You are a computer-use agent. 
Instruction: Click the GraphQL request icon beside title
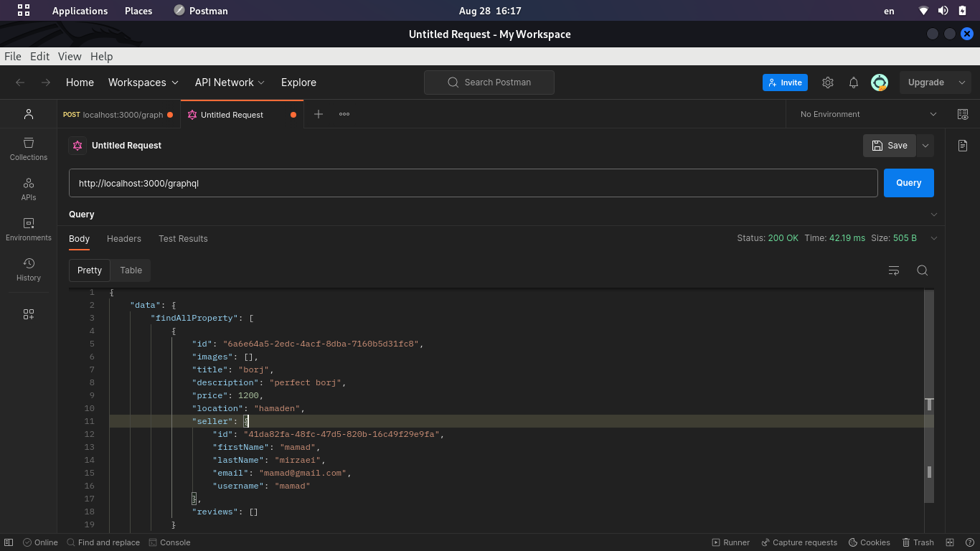coord(77,146)
